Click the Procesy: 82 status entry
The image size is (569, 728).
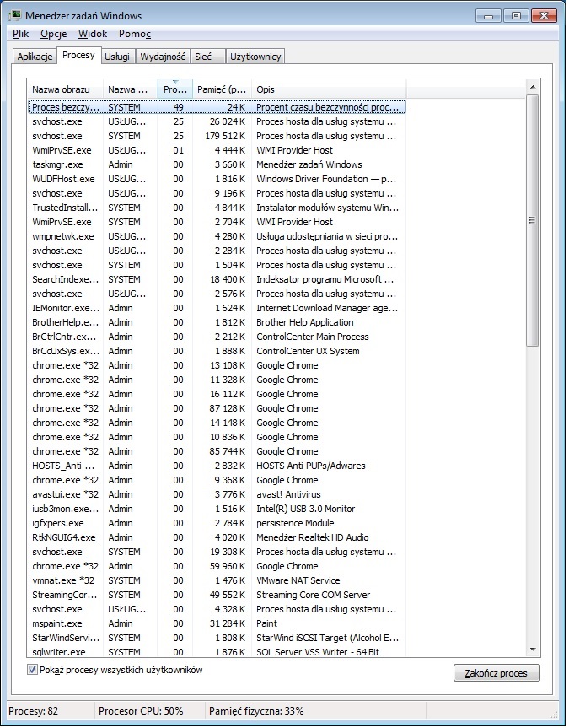pos(34,711)
